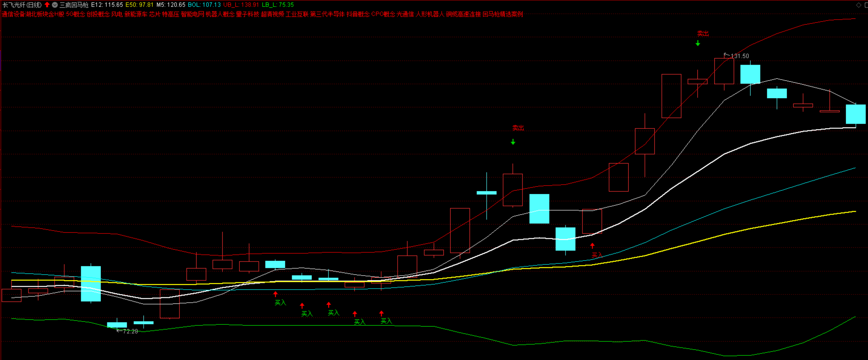
Task: Open the 回马枪精选案例 tag
Action: [503, 14]
